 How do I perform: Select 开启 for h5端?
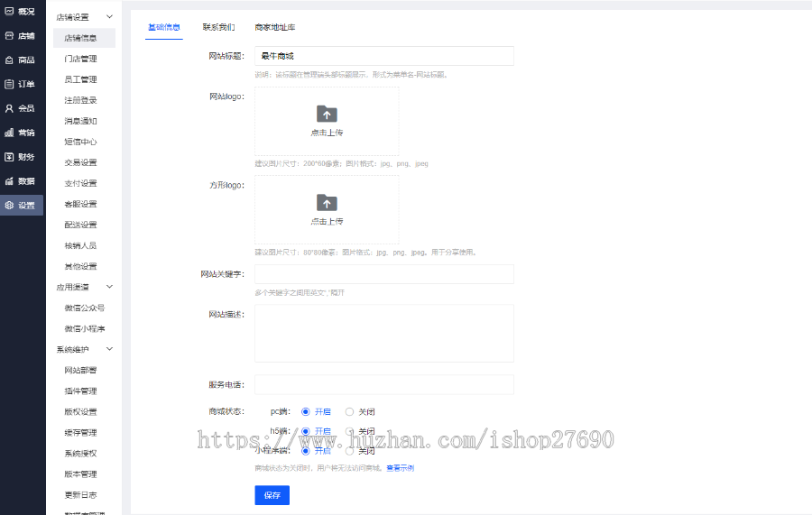pos(306,431)
